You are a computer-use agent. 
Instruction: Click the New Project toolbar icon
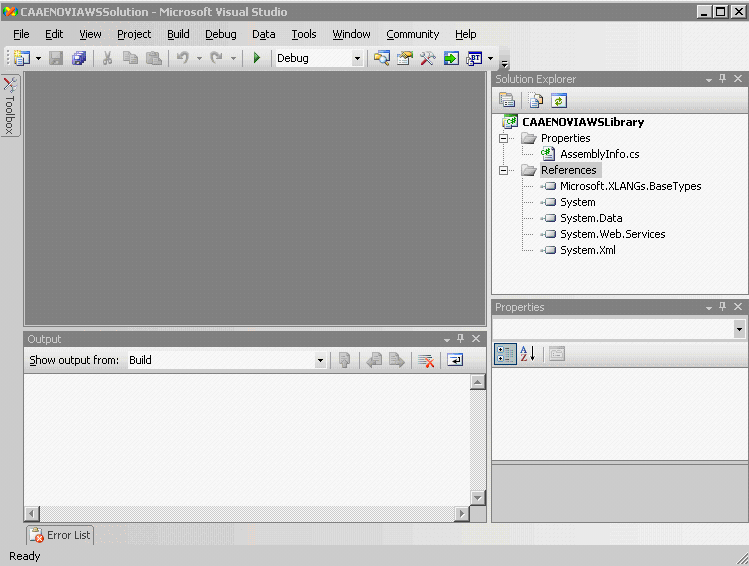pos(21,58)
